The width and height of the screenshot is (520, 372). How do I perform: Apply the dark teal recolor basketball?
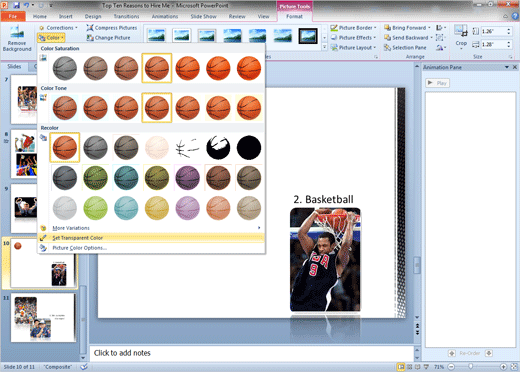click(126, 178)
